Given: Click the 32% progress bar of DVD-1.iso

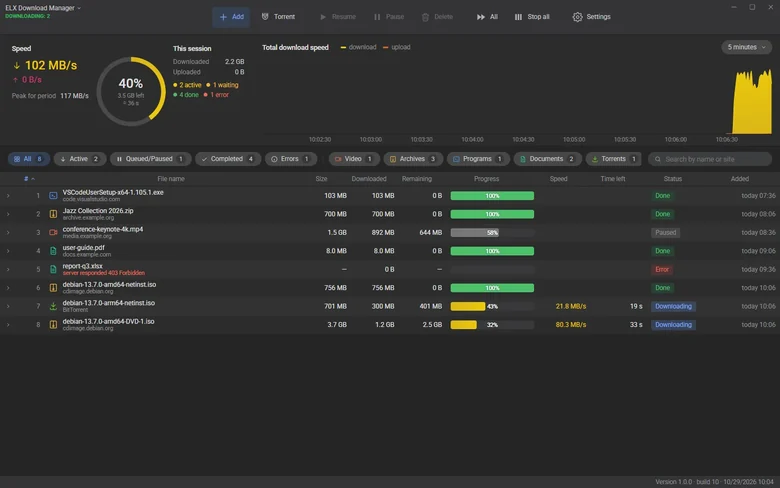Looking at the screenshot, I should click(492, 325).
